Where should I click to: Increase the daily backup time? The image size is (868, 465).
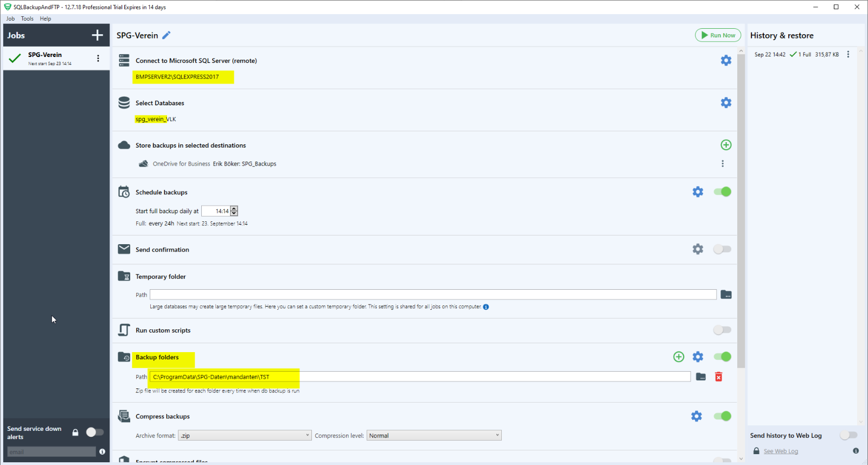point(234,208)
